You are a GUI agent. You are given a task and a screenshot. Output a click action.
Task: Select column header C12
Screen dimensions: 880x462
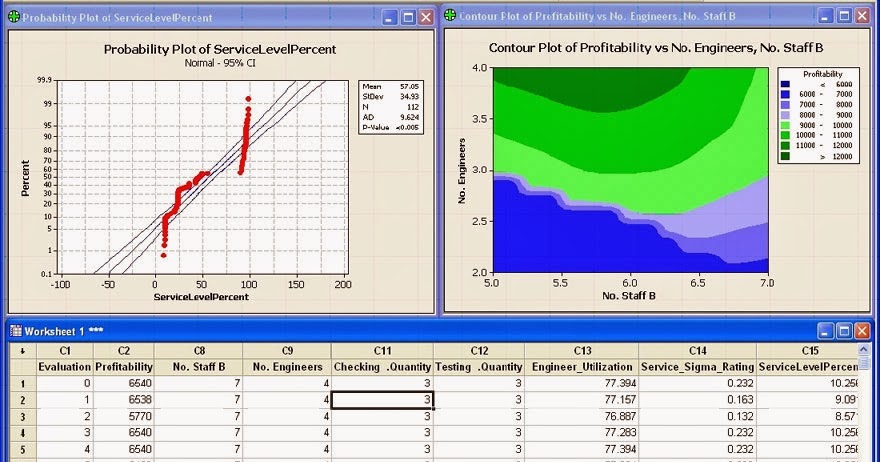click(479, 351)
